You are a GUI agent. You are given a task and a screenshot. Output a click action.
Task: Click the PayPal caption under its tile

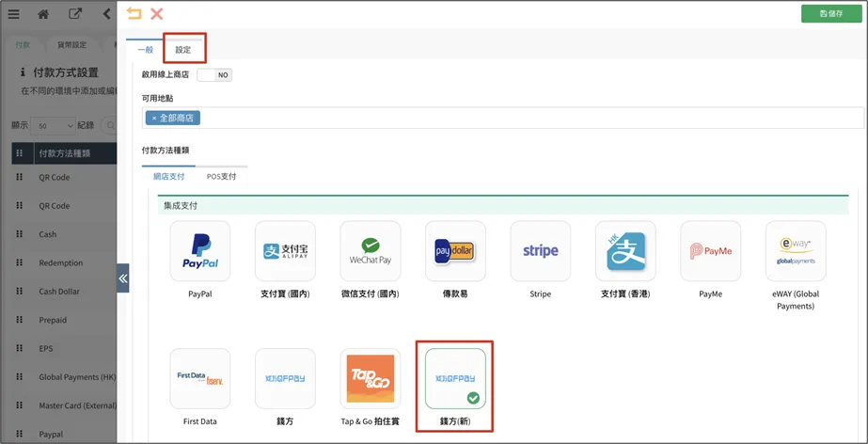coord(200,294)
